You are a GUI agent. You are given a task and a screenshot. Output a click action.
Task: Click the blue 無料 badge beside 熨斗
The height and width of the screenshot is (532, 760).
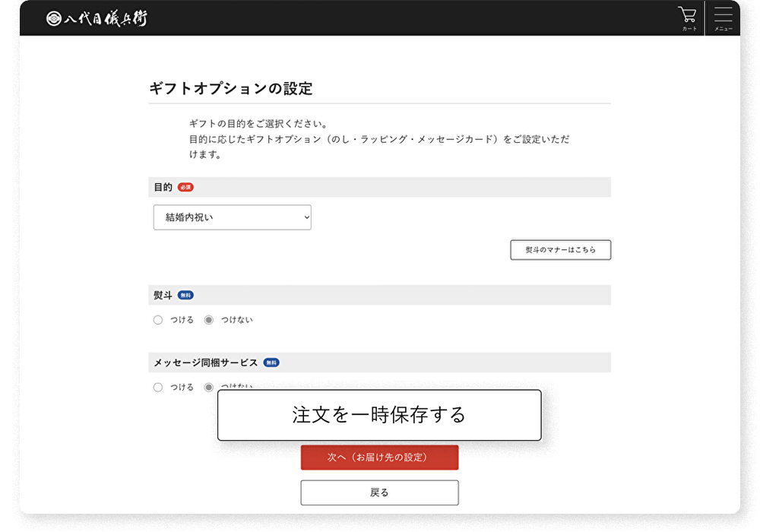click(x=185, y=295)
